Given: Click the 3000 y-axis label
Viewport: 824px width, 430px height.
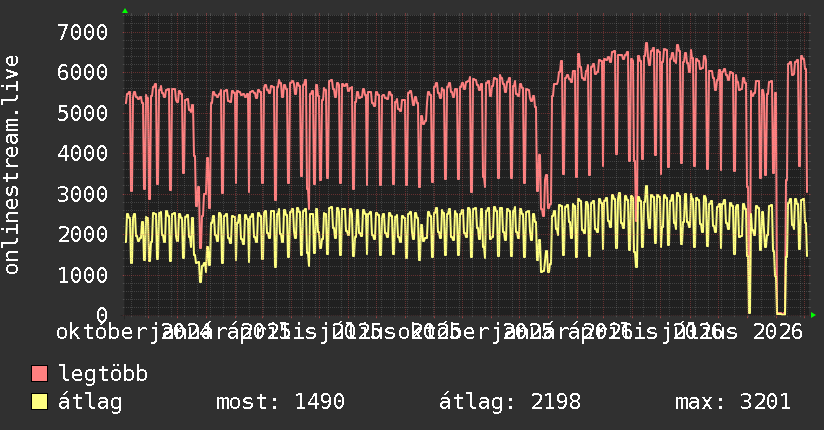Looking at the screenshot, I should 83,194.
